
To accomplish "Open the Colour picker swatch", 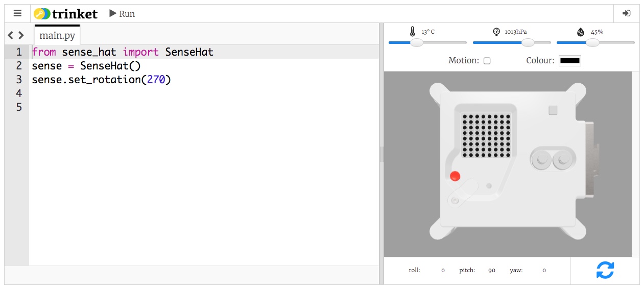I will 570,61.
